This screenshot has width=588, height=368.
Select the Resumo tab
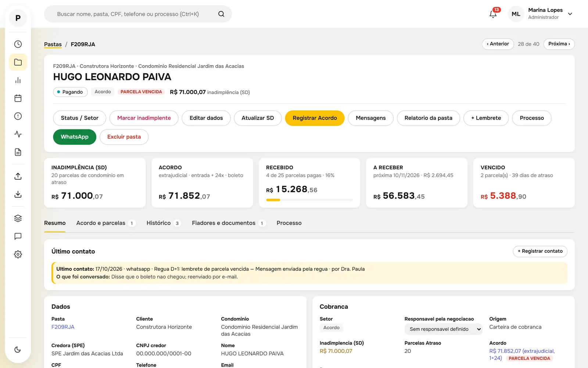55,223
